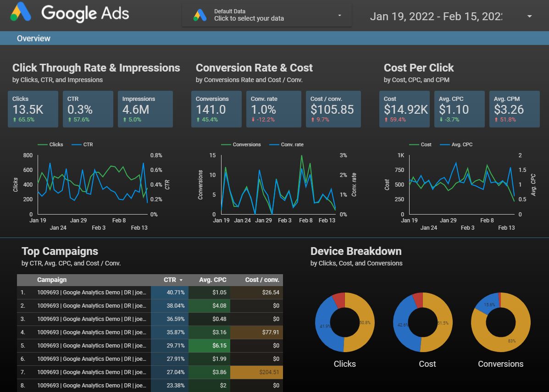Sort table by the Campaign column header

coord(52,280)
